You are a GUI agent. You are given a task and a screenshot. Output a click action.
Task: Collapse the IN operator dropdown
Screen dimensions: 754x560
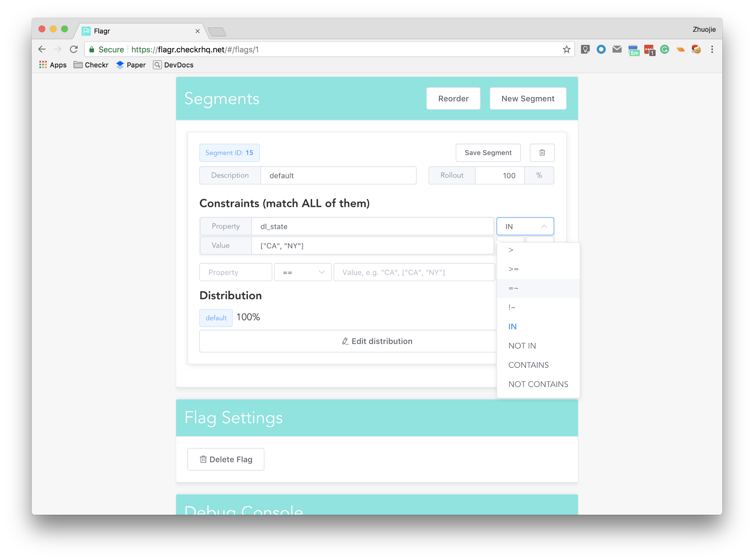[525, 226]
